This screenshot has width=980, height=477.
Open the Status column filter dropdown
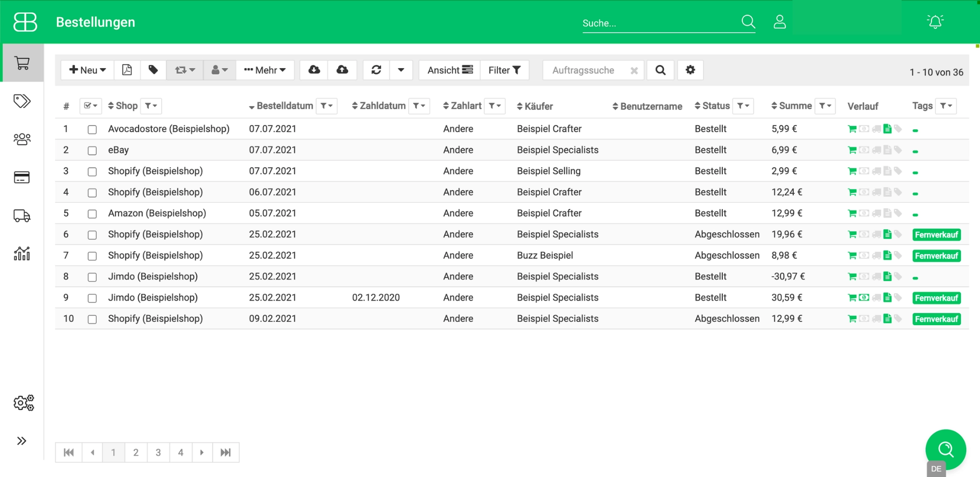click(743, 106)
